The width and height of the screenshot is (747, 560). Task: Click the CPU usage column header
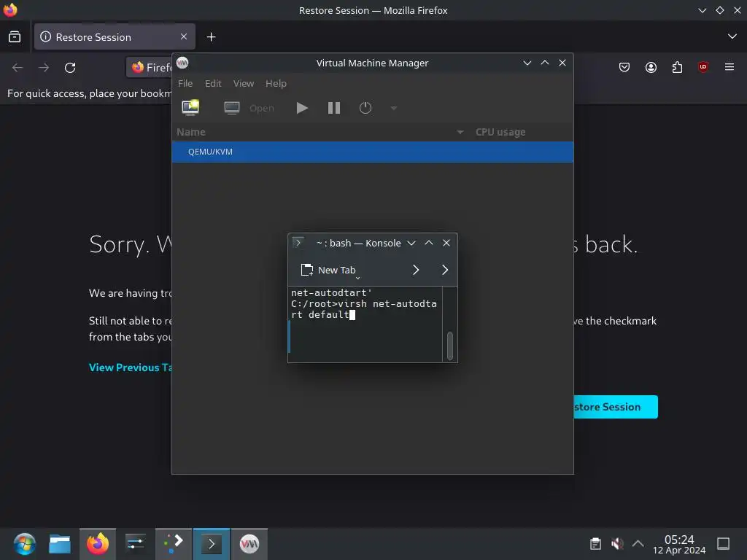click(500, 132)
